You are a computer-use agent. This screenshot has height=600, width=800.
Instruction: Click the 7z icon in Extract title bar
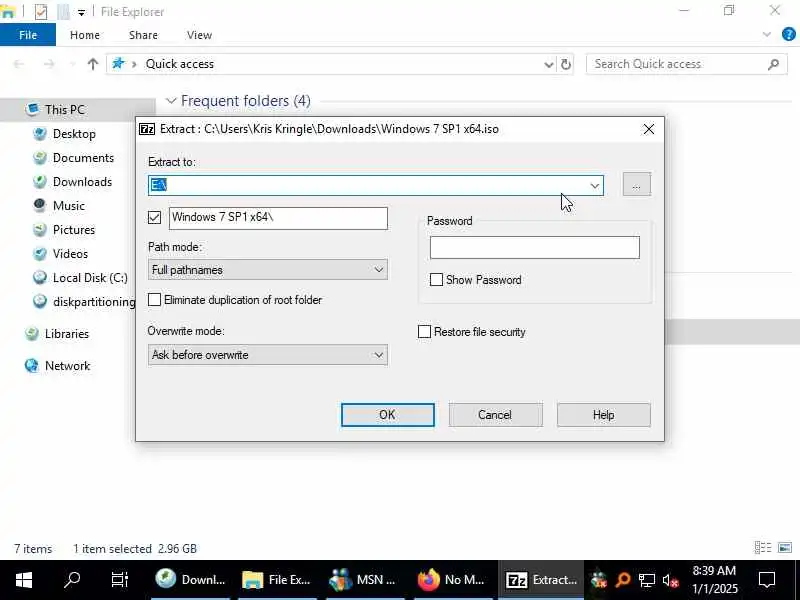[x=147, y=129]
